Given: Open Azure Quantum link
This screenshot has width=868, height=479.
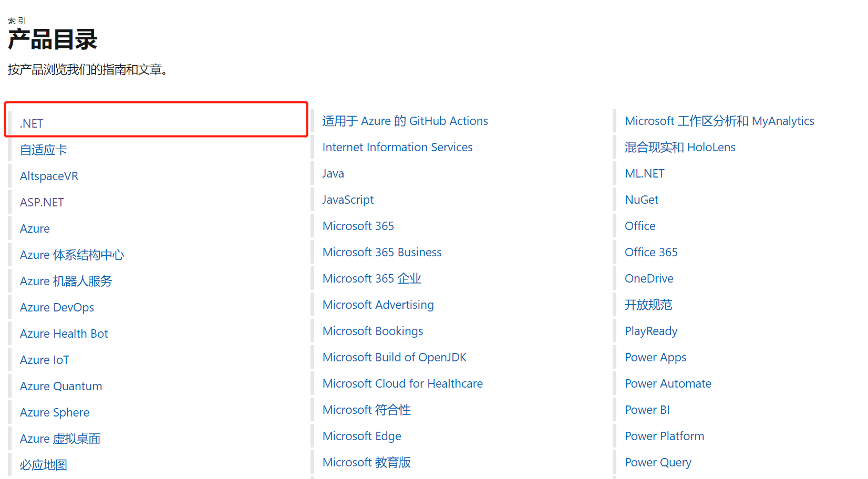Looking at the screenshot, I should pyautogui.click(x=61, y=386).
